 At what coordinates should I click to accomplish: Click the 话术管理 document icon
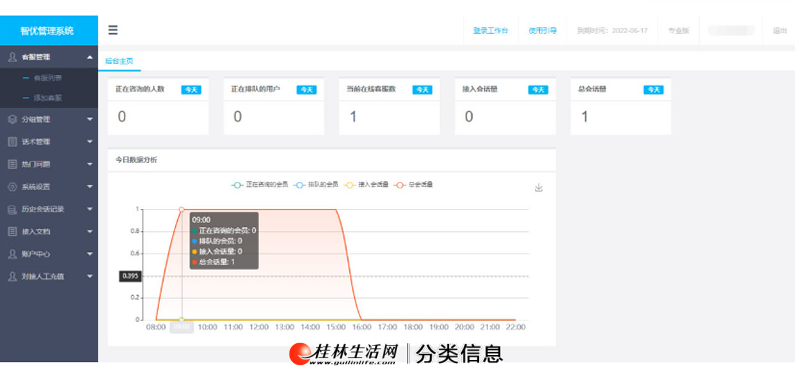(13, 142)
